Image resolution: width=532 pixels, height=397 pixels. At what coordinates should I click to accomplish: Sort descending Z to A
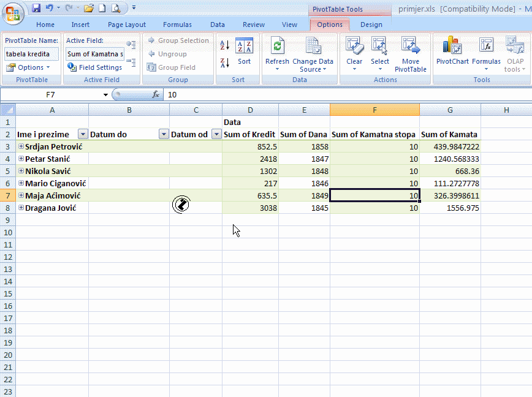[x=224, y=62]
